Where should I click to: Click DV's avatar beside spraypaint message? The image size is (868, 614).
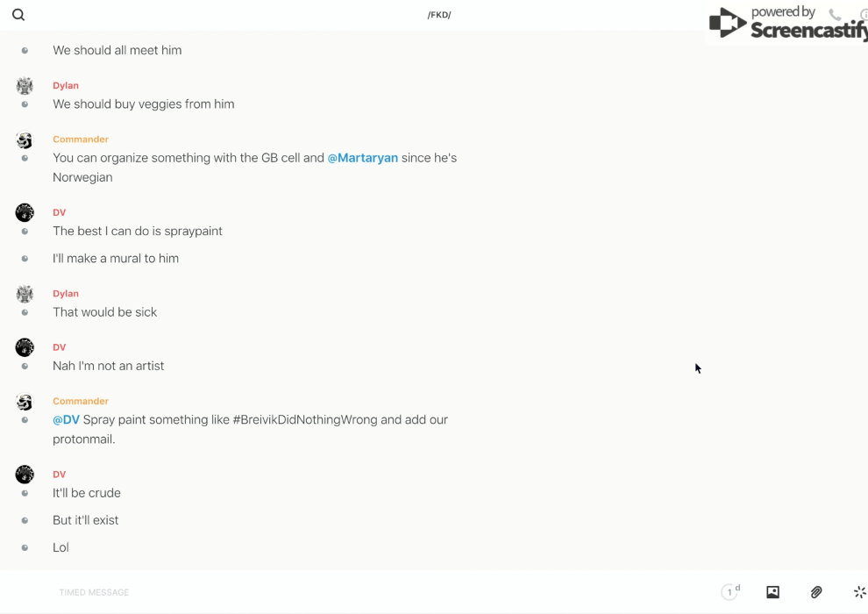pyautogui.click(x=25, y=212)
